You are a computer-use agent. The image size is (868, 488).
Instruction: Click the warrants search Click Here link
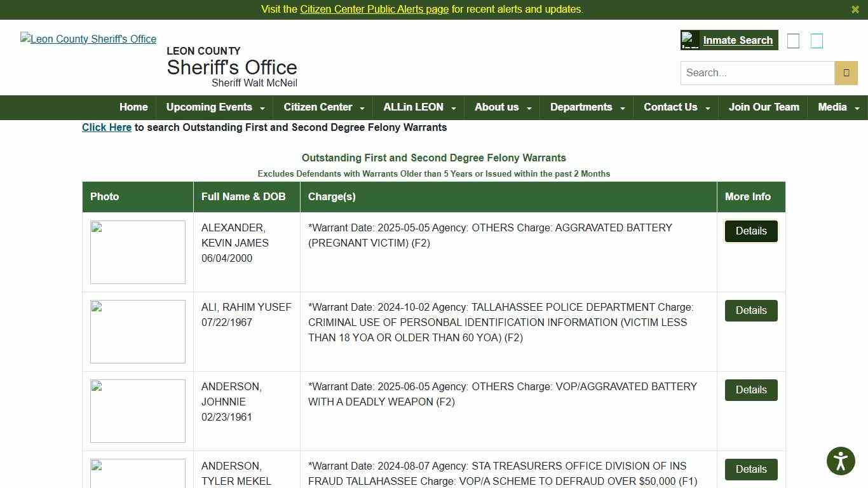tap(106, 127)
